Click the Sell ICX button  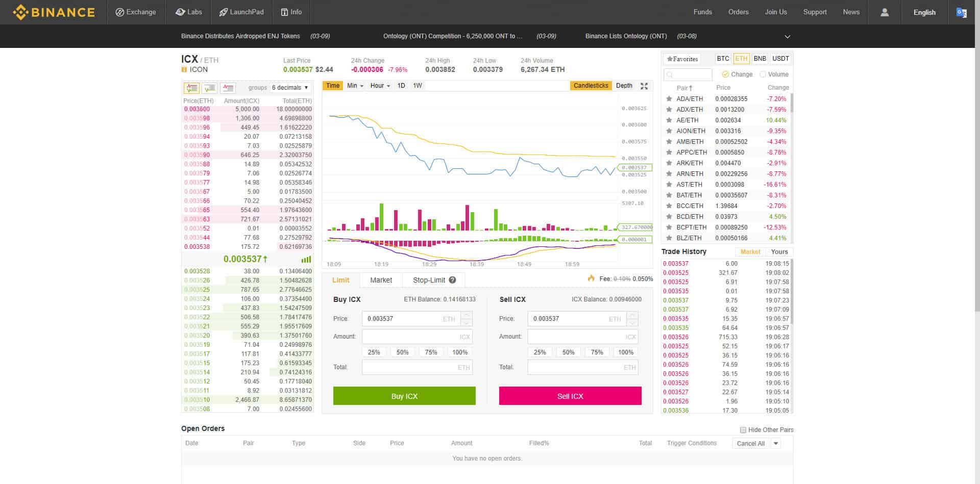[570, 396]
